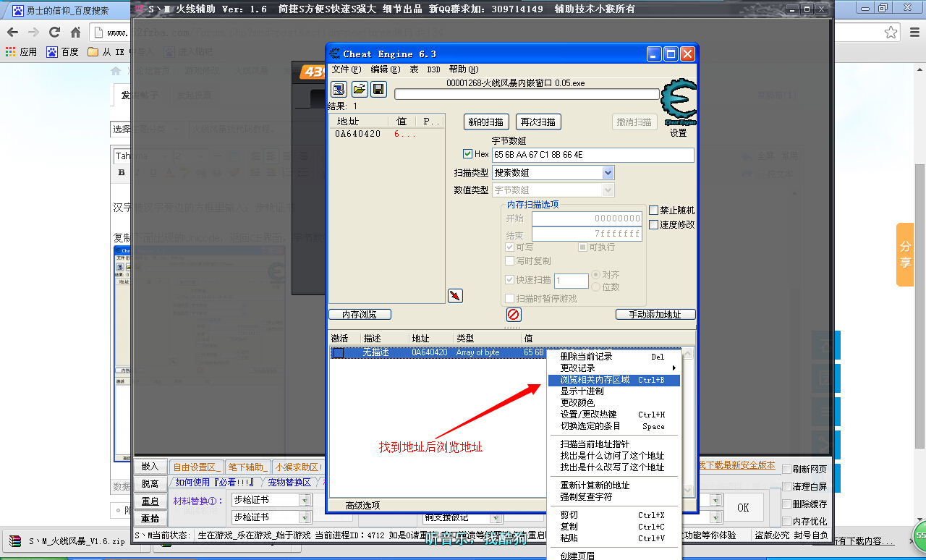Open the 扫描类型 scan type dropdown
Screen dimensions: 926x560
(608, 173)
